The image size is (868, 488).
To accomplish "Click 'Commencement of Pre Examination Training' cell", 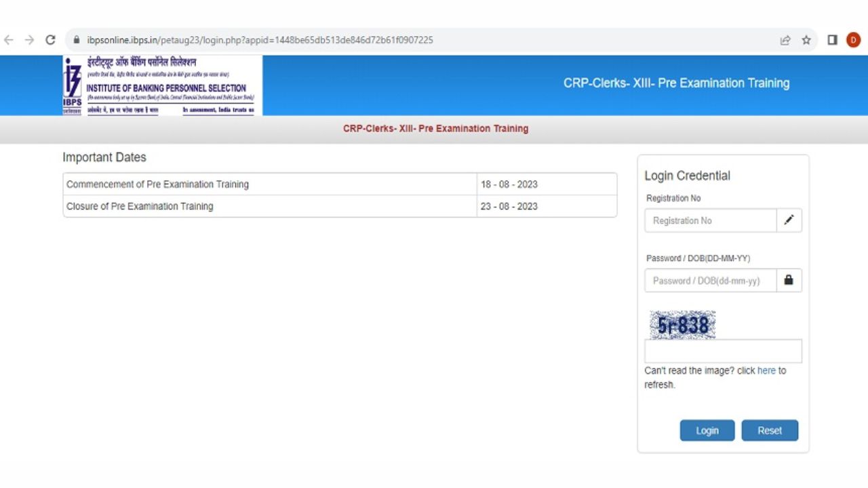I will point(270,184).
